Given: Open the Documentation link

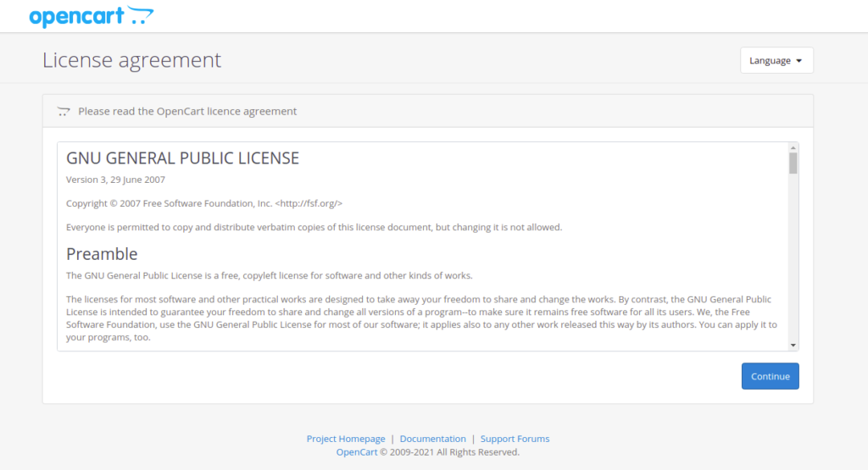Looking at the screenshot, I should (x=433, y=439).
